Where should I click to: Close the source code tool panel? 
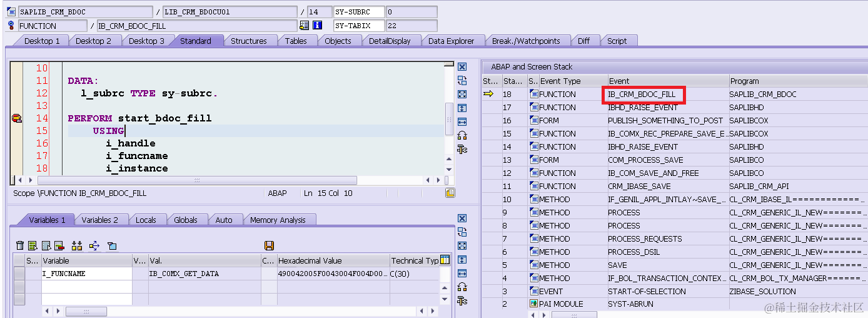pyautogui.click(x=462, y=67)
